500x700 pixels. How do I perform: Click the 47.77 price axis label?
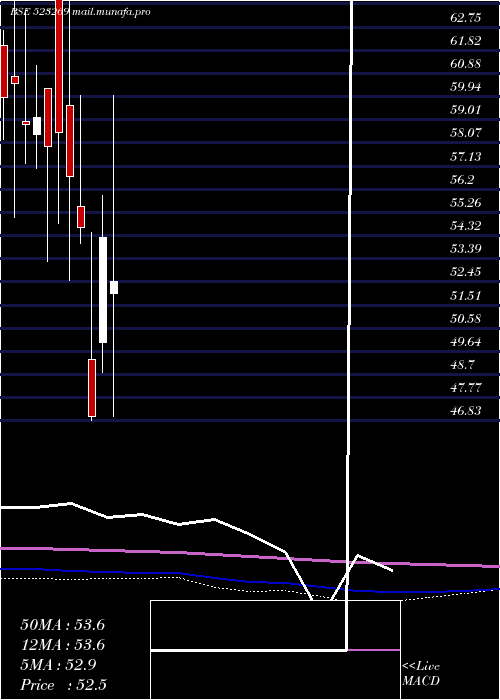pos(466,388)
